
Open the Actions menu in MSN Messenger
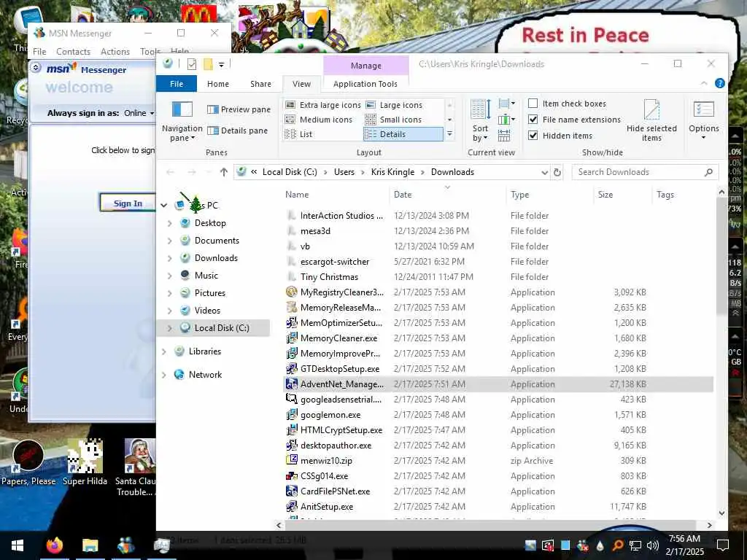click(x=115, y=52)
